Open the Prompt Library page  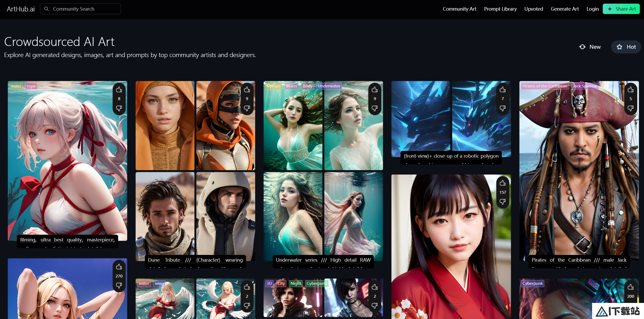coord(500,9)
